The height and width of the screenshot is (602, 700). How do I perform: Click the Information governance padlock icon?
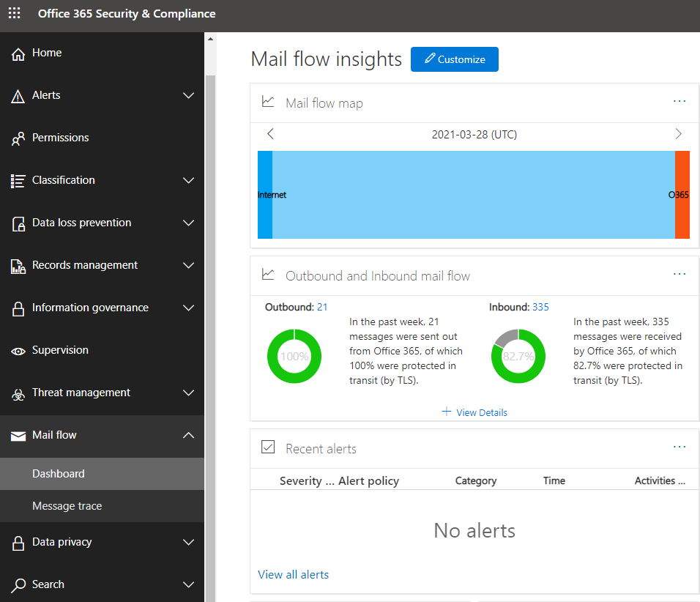point(18,308)
